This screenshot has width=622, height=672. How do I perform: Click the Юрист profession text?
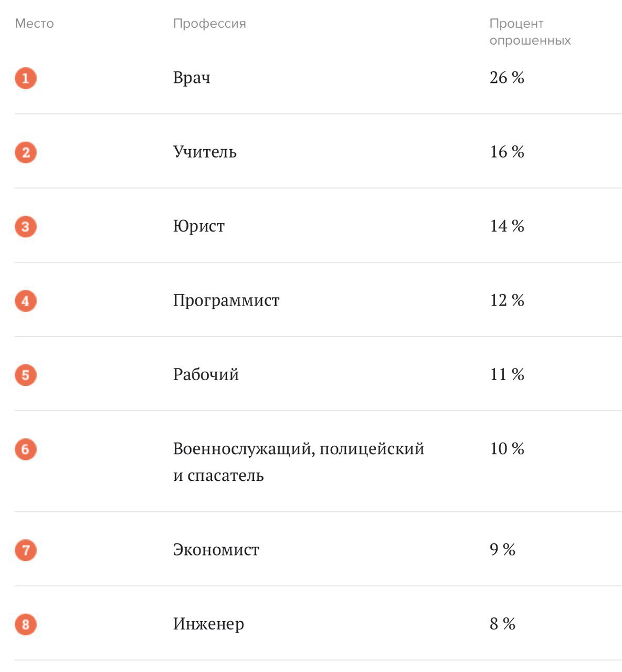pyautogui.click(x=199, y=226)
